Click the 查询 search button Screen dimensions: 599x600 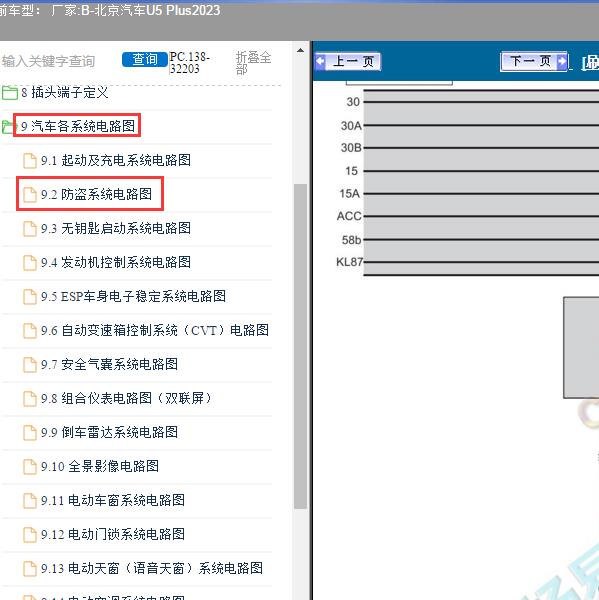(x=145, y=60)
